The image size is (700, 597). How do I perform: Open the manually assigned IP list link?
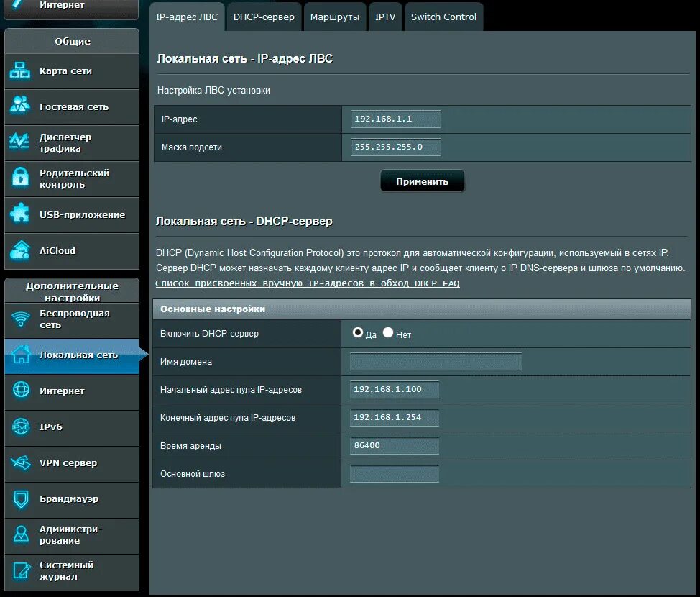307,283
